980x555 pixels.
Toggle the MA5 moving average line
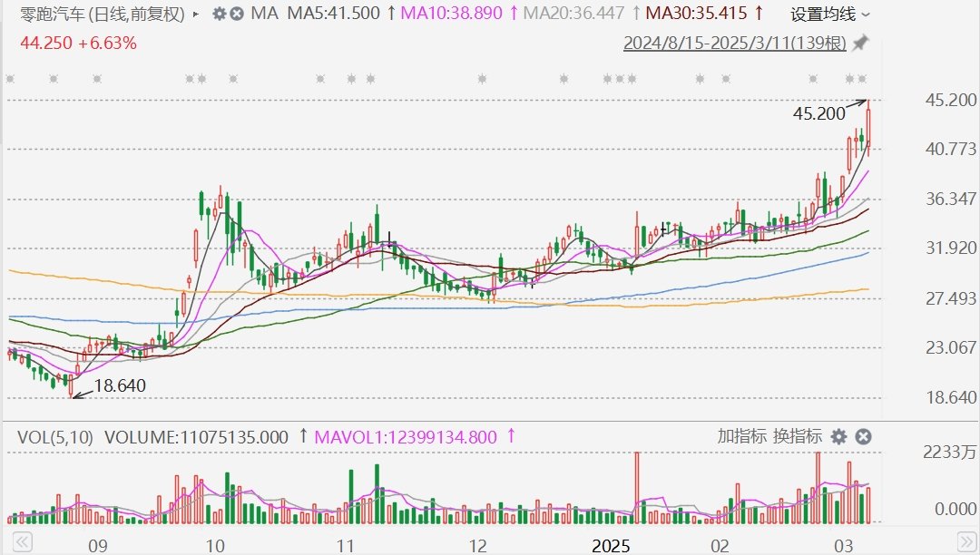(x=333, y=15)
